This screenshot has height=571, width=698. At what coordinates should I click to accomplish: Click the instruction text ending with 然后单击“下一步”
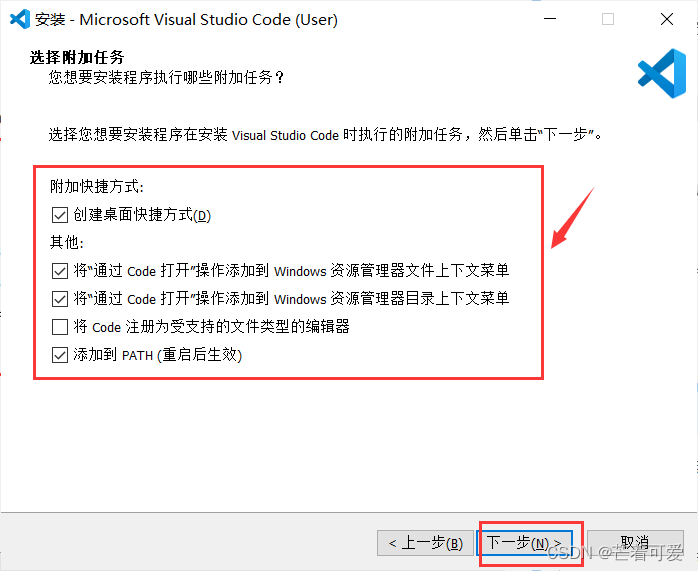click(x=325, y=134)
